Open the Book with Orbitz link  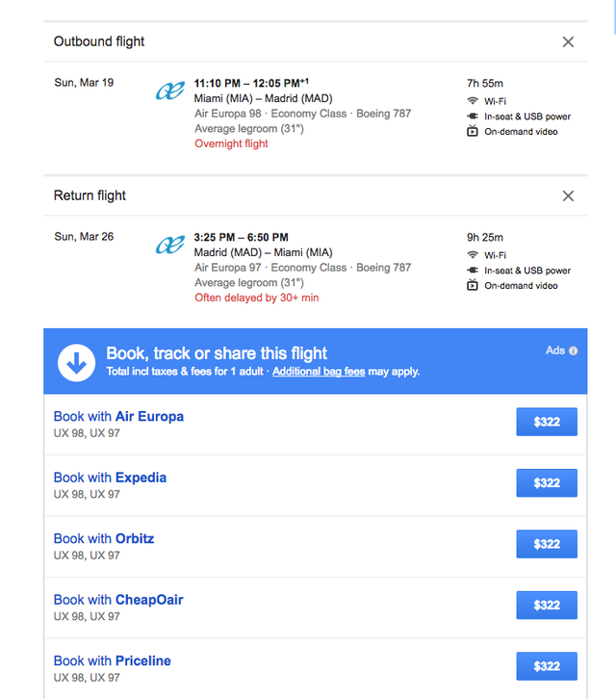(104, 538)
